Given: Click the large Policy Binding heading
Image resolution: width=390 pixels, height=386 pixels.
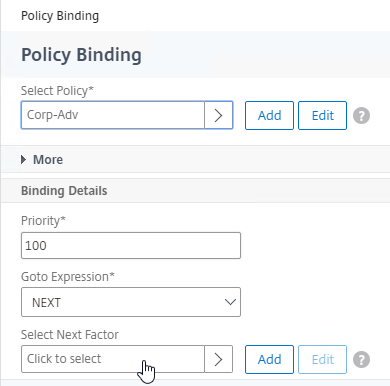Looking at the screenshot, I should pos(81,55).
